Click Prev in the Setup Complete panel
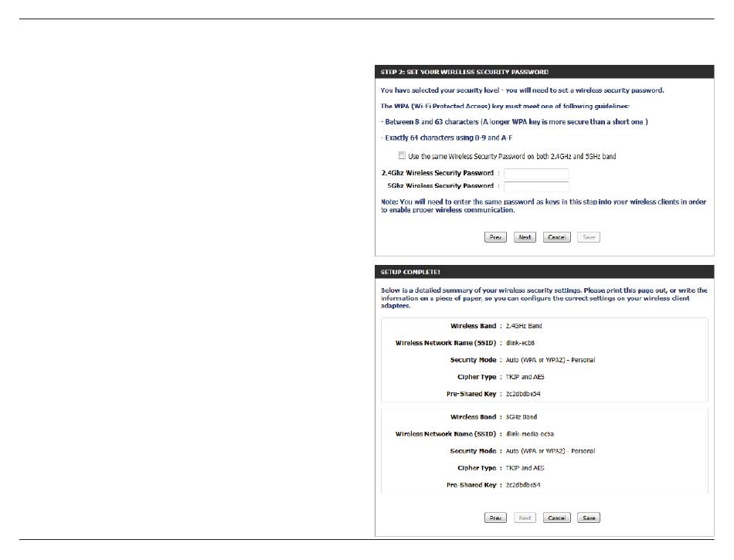This screenshot has width=734, height=560. pos(495,518)
